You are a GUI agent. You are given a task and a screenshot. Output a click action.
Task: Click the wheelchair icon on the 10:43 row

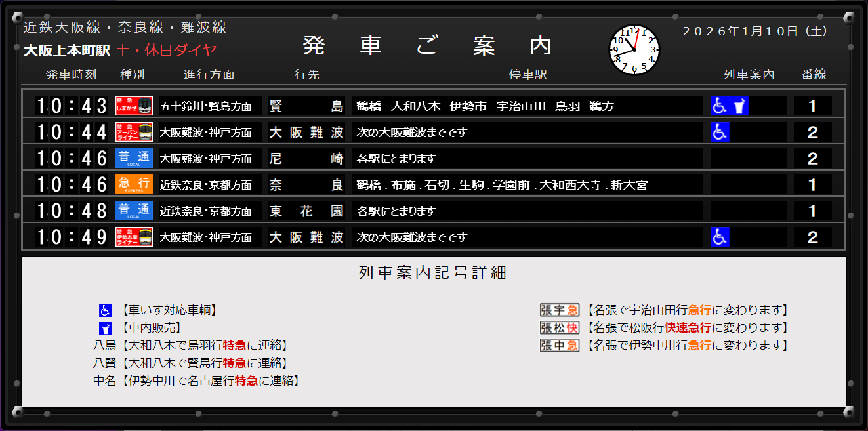pyautogui.click(x=720, y=106)
